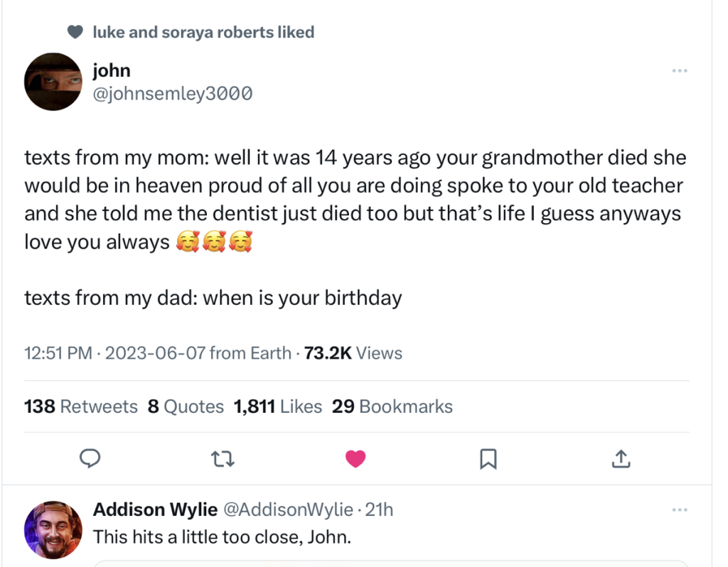Open the display name john
Viewport: 728px width, 567px height.
coord(112,70)
